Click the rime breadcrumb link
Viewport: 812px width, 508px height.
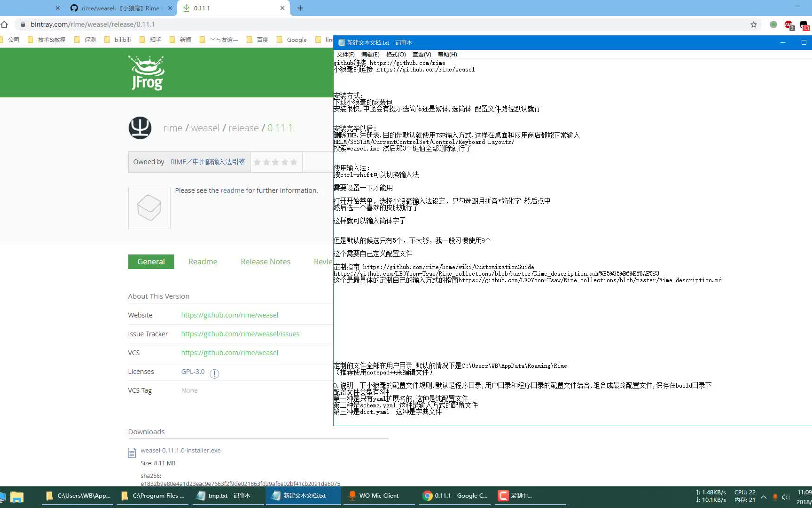point(173,128)
